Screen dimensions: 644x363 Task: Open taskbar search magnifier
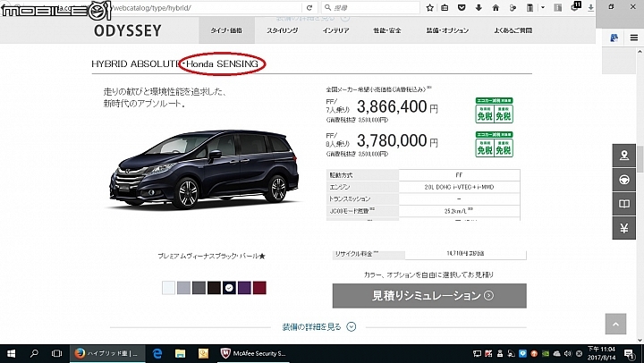click(x=35, y=353)
